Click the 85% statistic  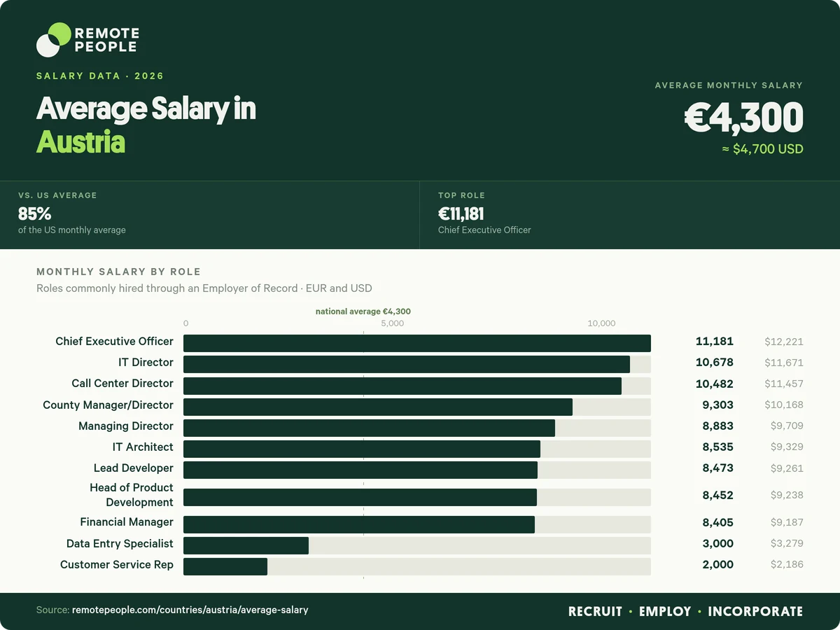pyautogui.click(x=35, y=213)
